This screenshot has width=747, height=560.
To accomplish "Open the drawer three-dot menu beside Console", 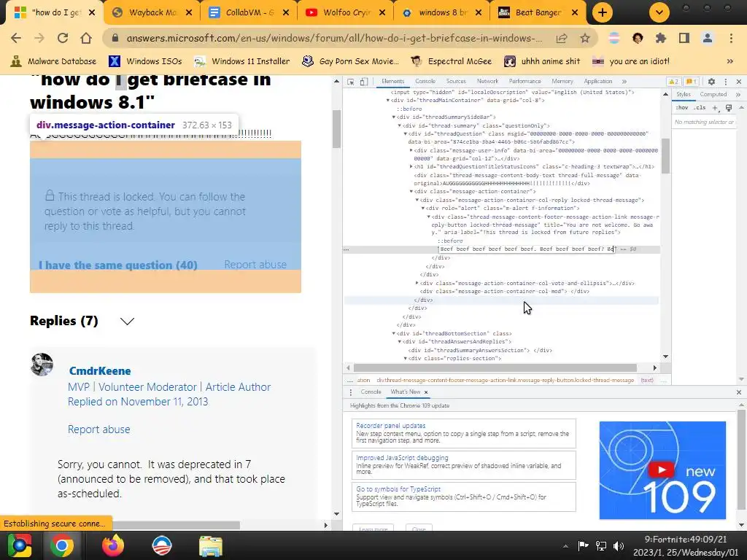I will coord(351,392).
